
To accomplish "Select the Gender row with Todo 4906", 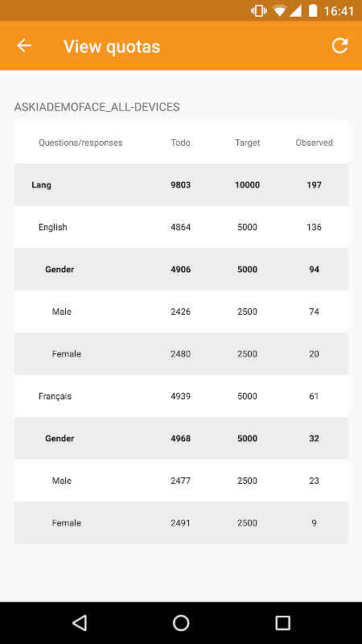I will coord(181,270).
